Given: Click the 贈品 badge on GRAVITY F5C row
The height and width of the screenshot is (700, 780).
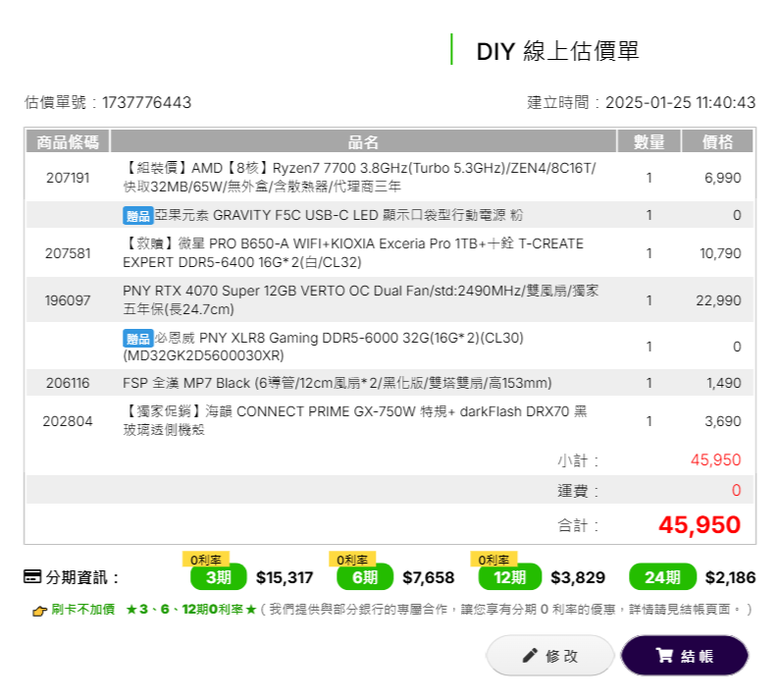Looking at the screenshot, I should tap(138, 216).
